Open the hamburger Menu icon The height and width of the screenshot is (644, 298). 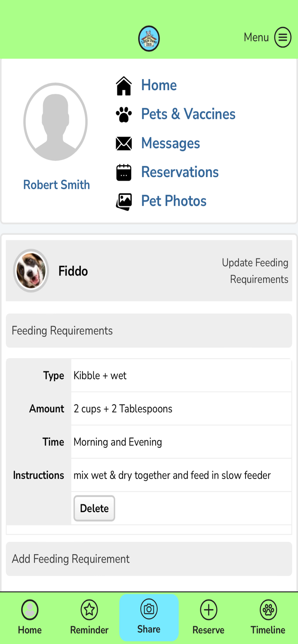coord(283,37)
